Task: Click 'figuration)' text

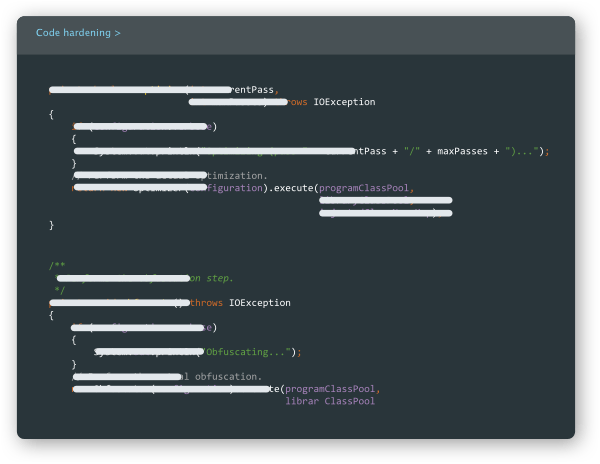Action: pos(237,188)
